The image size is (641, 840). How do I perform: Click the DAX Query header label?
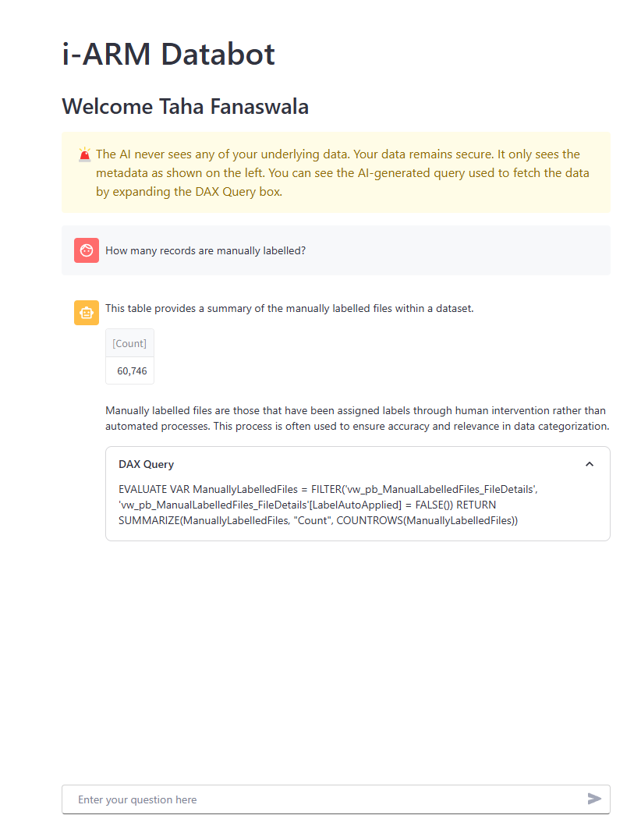pos(147,464)
